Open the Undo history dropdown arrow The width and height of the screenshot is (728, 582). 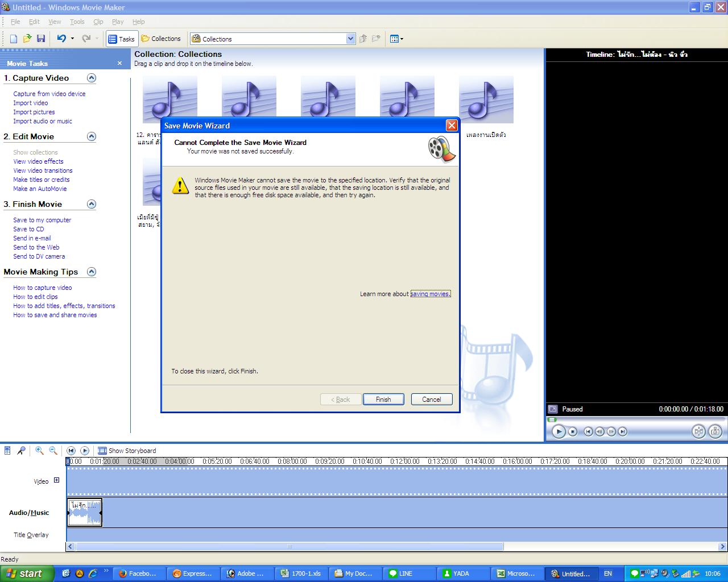[72, 39]
